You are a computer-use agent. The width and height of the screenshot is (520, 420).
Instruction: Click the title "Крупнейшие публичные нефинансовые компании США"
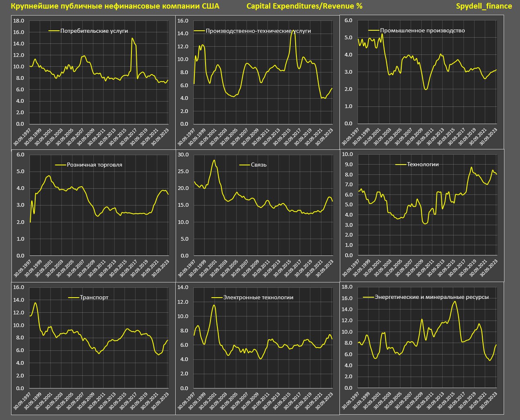tap(115, 6)
